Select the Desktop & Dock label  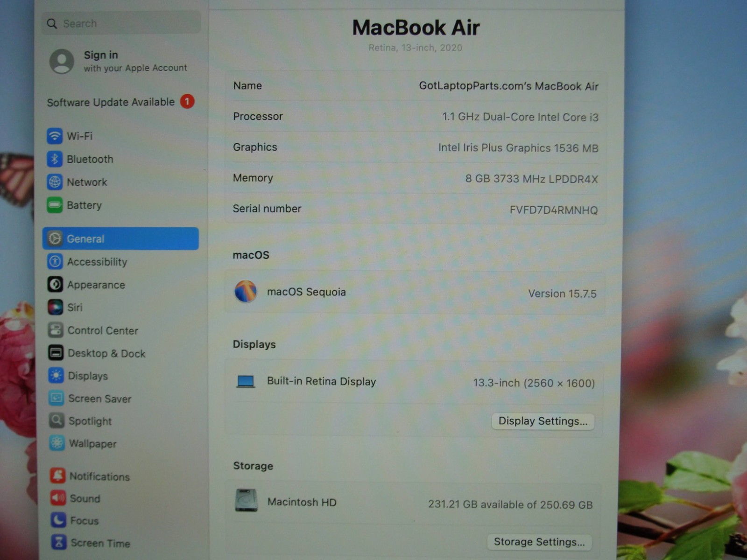106,353
